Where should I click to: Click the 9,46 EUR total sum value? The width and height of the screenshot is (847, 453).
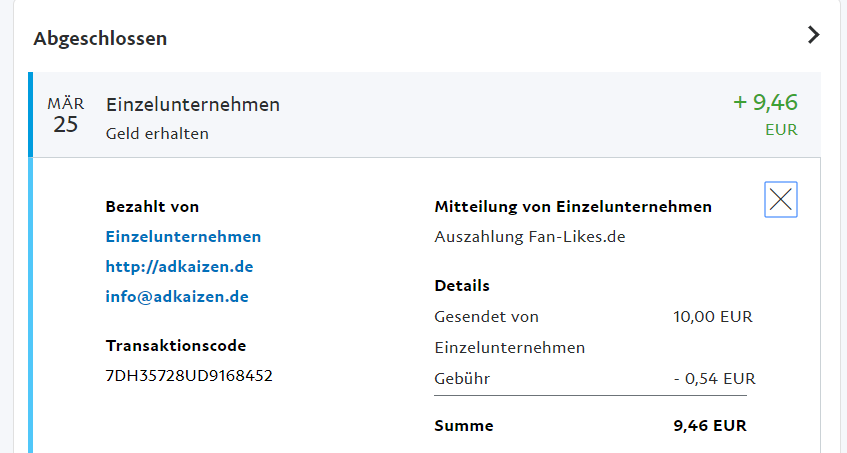pos(710,425)
